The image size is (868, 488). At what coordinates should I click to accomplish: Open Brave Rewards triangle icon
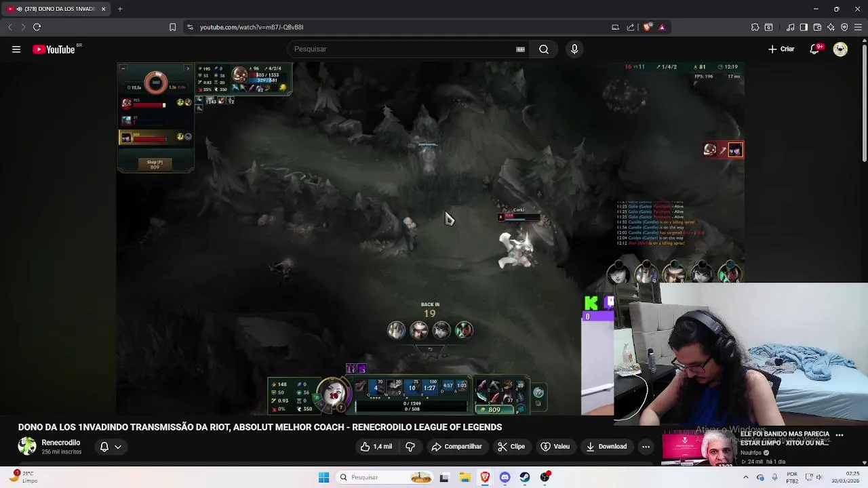(662, 27)
